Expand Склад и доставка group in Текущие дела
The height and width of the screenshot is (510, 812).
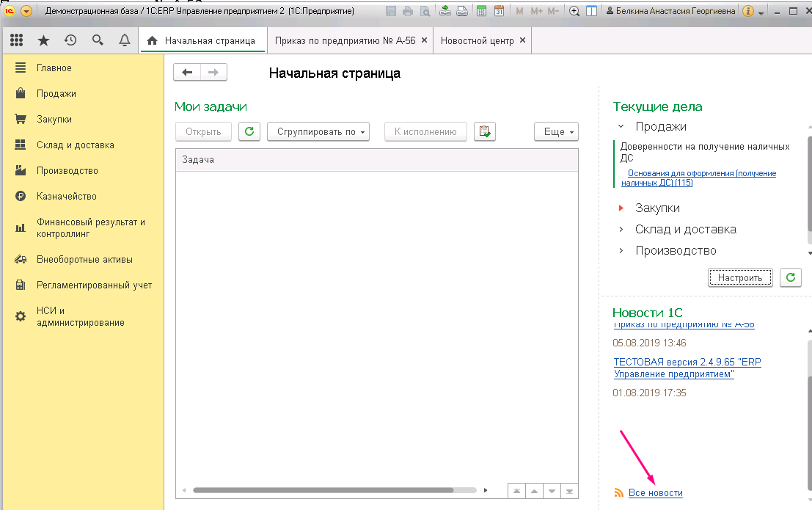coord(621,229)
